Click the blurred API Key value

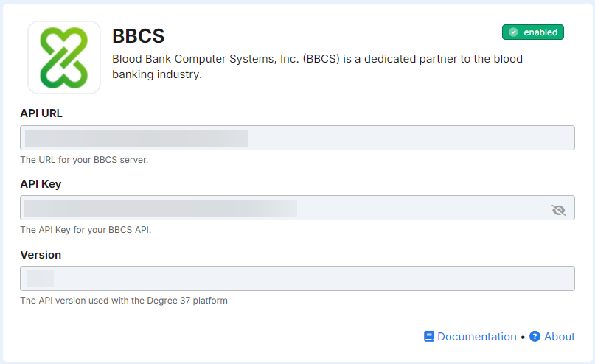click(161, 209)
